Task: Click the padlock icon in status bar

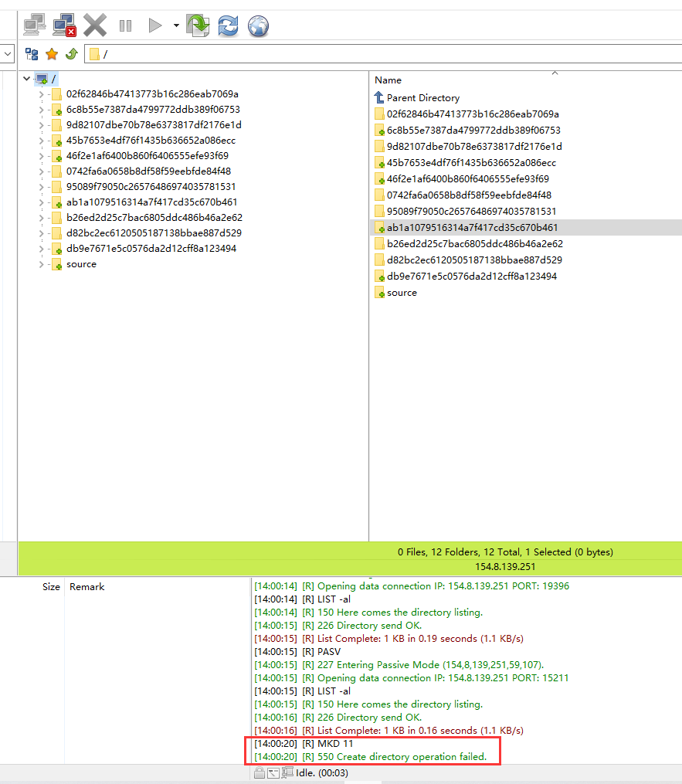Action: click(259, 772)
